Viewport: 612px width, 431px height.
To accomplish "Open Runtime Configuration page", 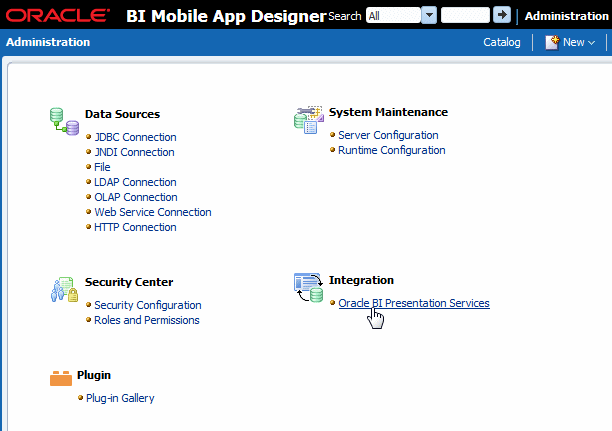I will [392, 150].
